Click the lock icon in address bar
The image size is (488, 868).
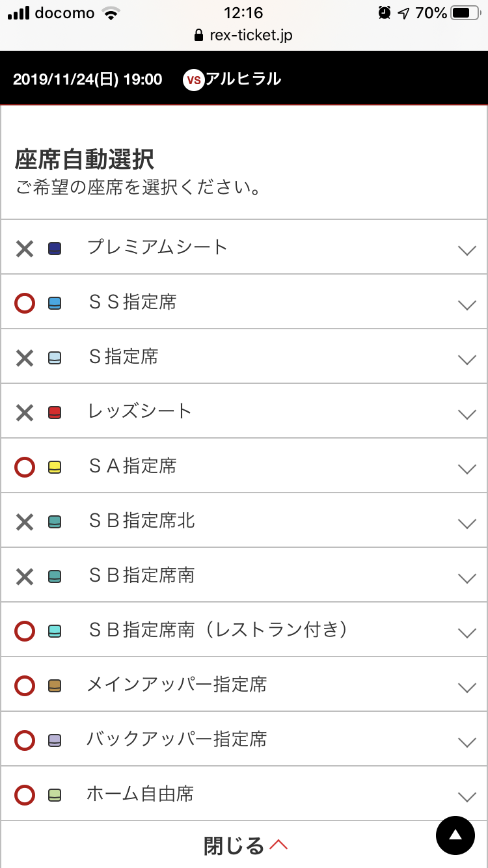199,35
